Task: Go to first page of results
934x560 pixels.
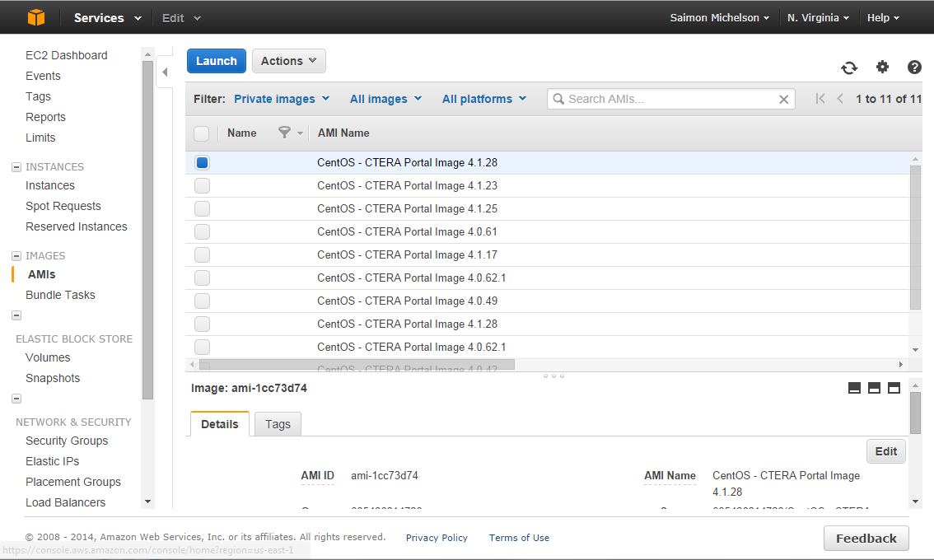Action: pyautogui.click(x=820, y=99)
